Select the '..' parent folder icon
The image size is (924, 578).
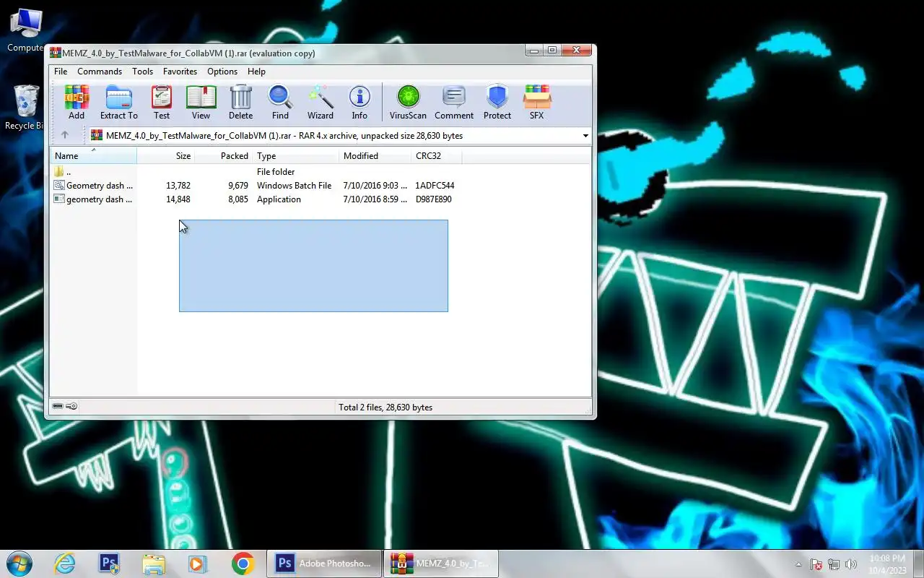pyautogui.click(x=59, y=172)
